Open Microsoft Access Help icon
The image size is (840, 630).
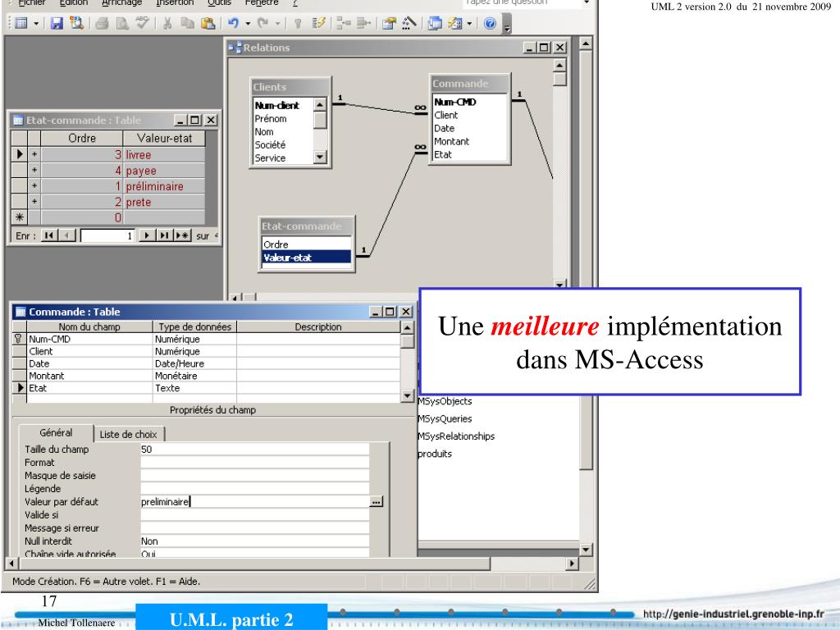click(490, 24)
